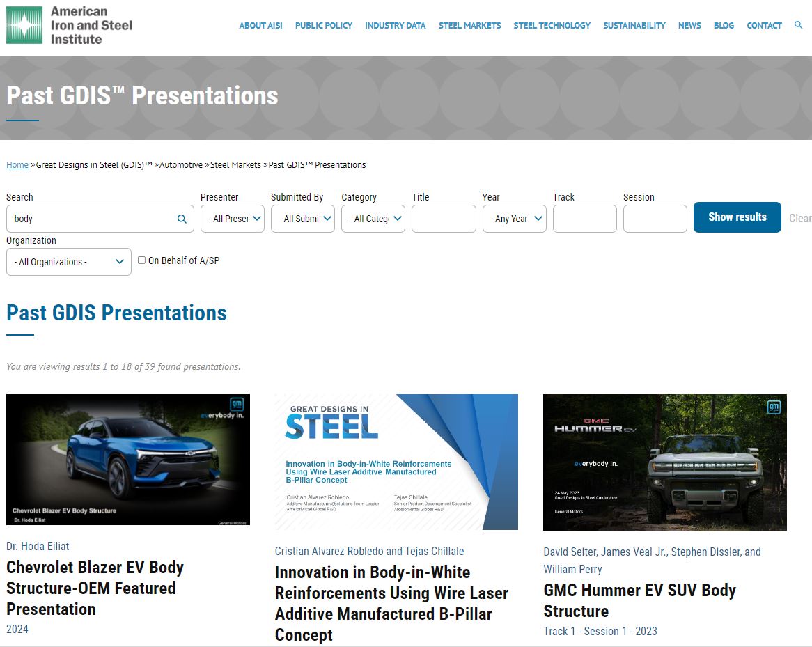Viewport: 812px width, 647px height.
Task: Open the Great Designs in Steel B-Pillar thumbnail
Action: point(396,462)
